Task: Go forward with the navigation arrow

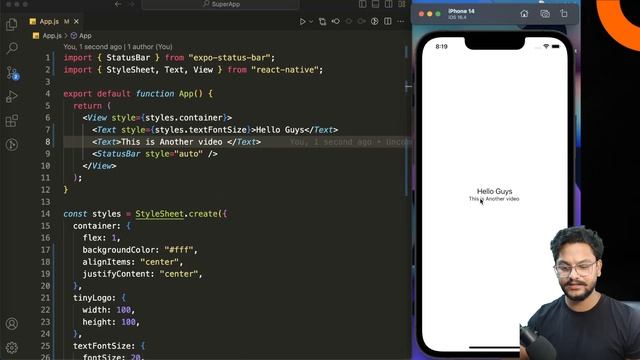Action: click(131, 4)
